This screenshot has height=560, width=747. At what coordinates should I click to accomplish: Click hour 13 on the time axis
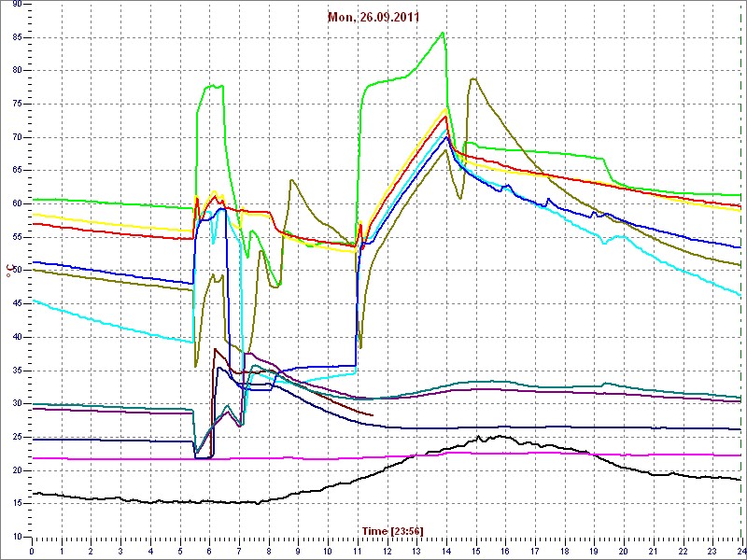tap(416, 551)
